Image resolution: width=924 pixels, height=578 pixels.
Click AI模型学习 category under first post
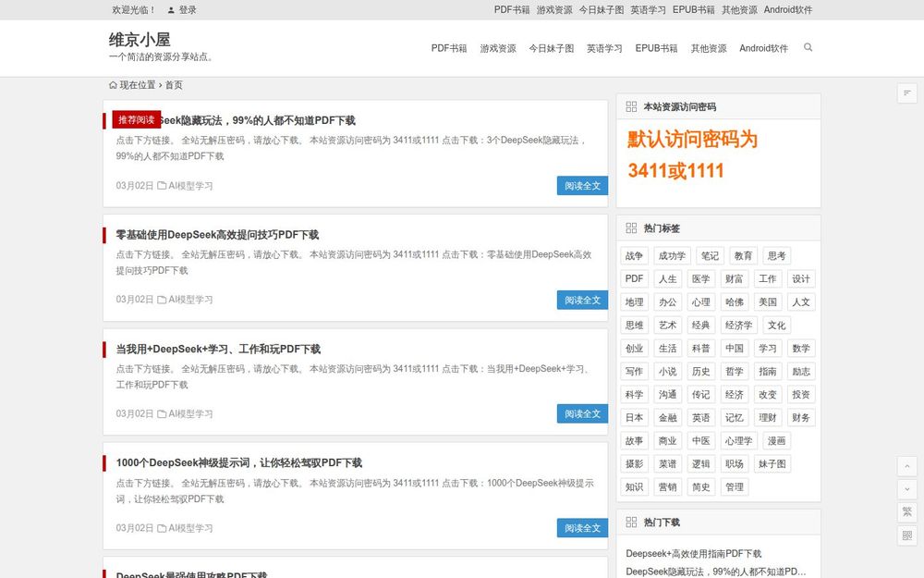pyautogui.click(x=190, y=186)
